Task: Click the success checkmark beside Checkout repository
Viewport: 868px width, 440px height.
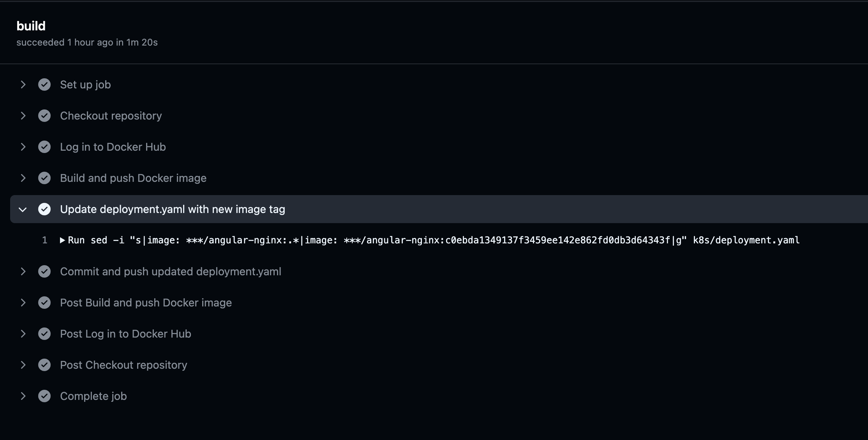Action: click(44, 116)
